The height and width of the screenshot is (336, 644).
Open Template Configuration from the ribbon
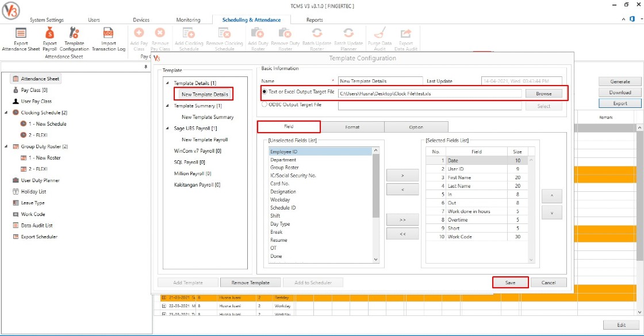74,39
